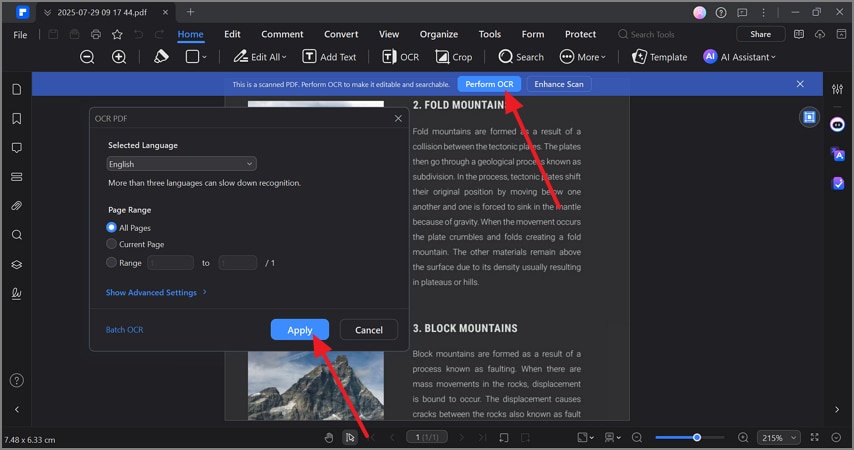This screenshot has width=854, height=450.
Task: Switch to the Organize tab
Action: [x=438, y=34]
